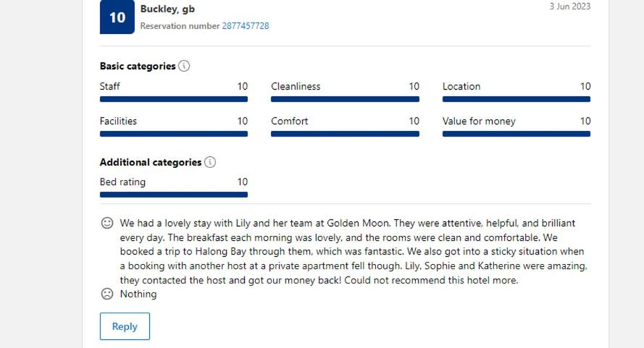Click the Cleanliness rating bar
The image size is (644, 348).
coord(345,99)
